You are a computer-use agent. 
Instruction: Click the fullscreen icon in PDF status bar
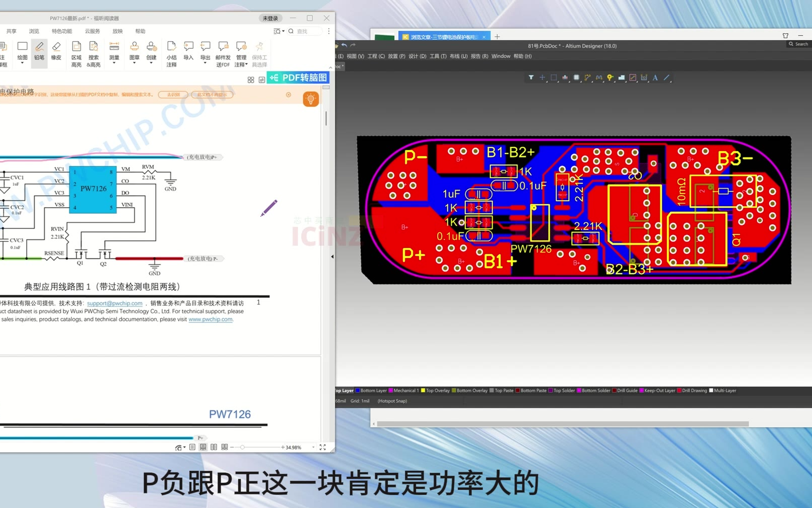click(323, 447)
